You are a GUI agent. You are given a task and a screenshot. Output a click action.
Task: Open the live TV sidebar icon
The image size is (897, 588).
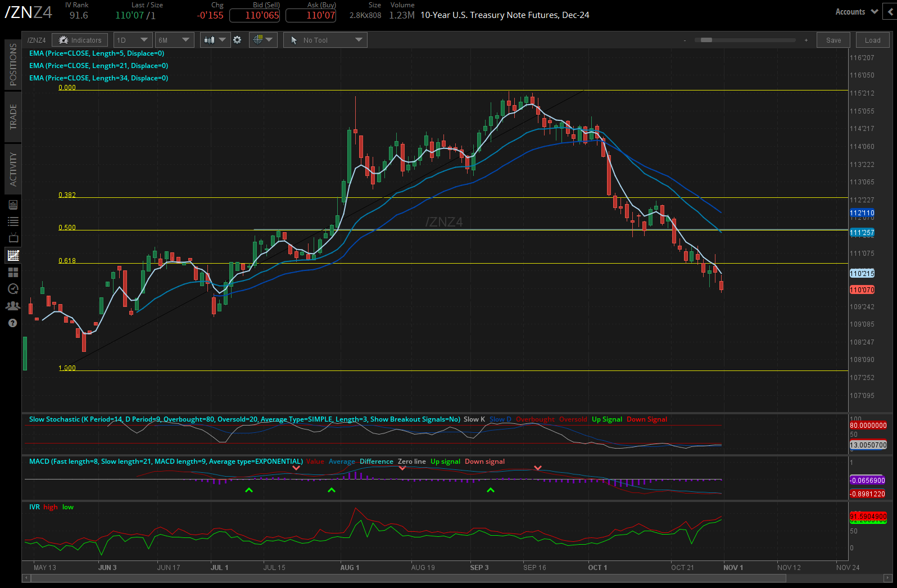pos(13,238)
